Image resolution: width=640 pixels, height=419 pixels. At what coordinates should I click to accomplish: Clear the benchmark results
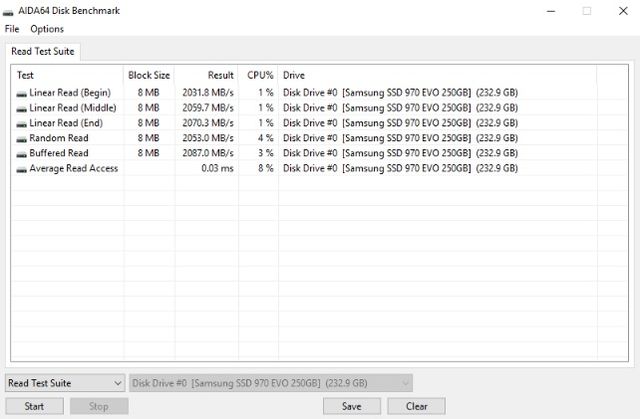click(x=416, y=406)
